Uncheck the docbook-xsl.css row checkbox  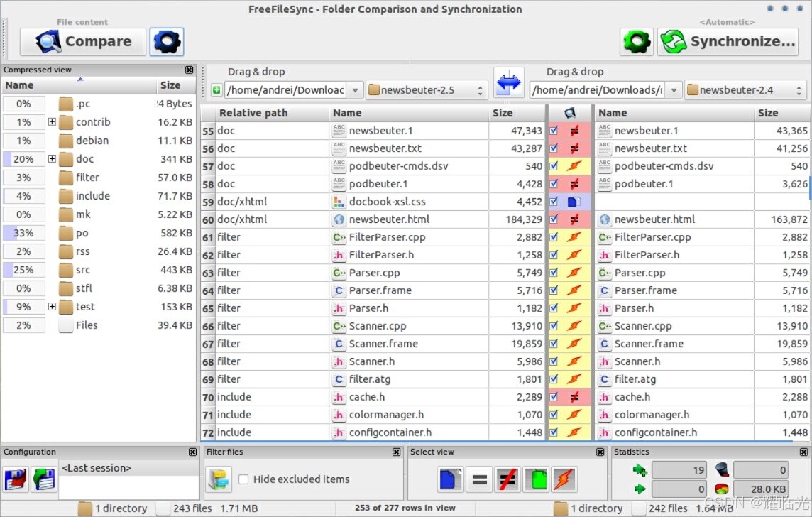[554, 202]
